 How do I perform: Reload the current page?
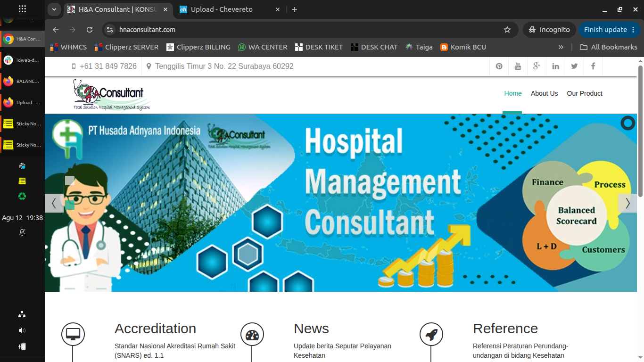[x=90, y=30]
